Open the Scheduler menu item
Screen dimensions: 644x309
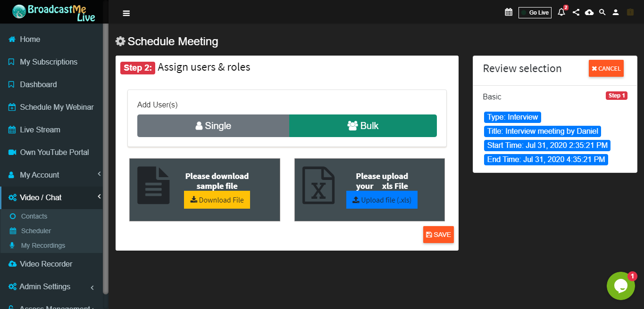(36, 231)
